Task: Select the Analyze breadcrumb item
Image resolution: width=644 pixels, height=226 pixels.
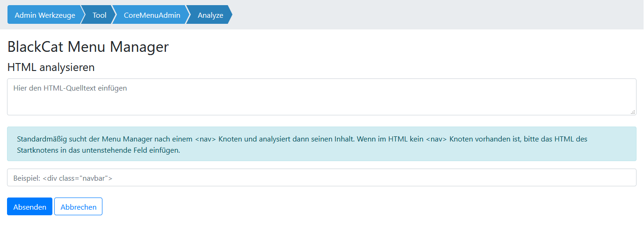Action: tap(210, 15)
